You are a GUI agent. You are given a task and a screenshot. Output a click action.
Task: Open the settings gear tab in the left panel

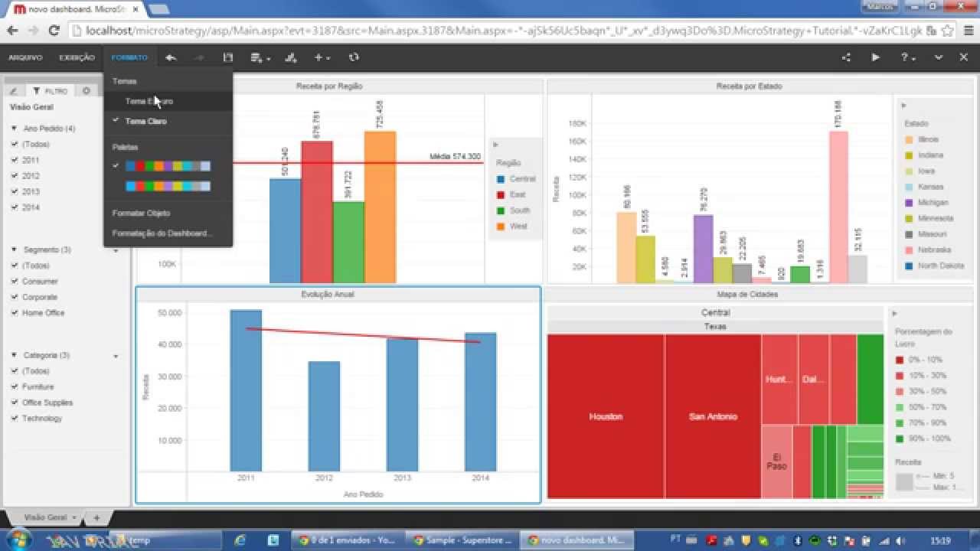point(87,90)
